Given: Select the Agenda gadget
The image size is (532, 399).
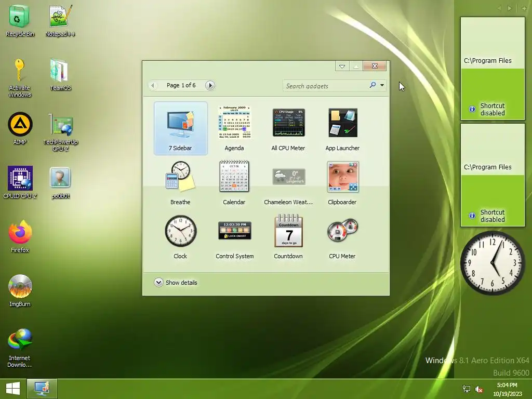Looking at the screenshot, I should (234, 128).
